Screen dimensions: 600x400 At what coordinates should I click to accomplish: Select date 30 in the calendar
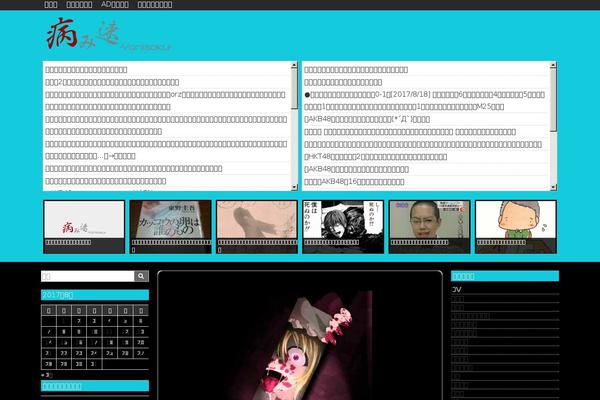[x=79, y=364]
